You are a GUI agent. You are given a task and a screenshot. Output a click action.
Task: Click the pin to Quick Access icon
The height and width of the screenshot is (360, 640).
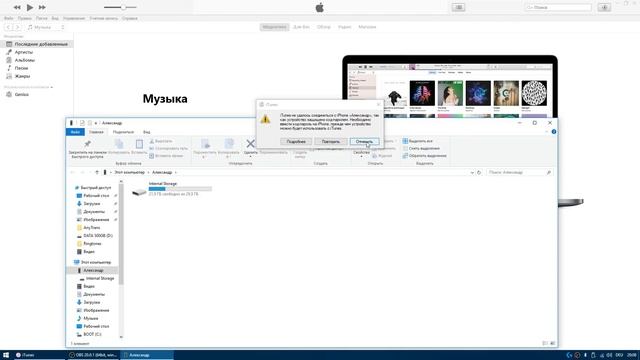coord(87,144)
